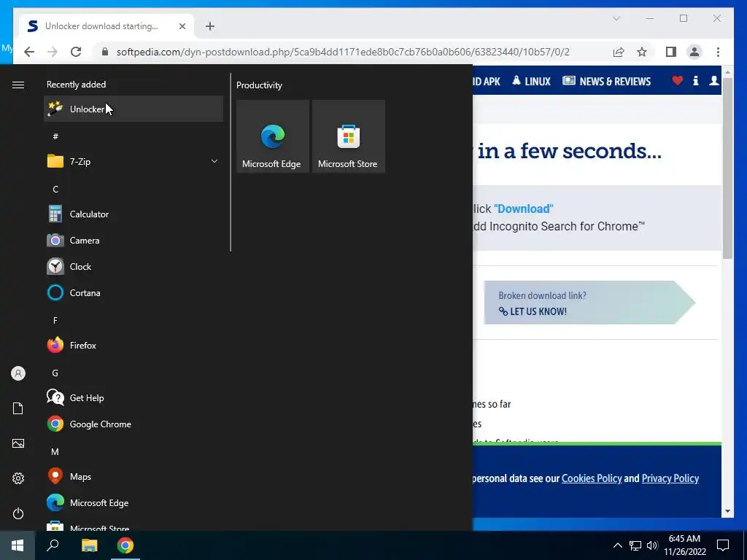Jump to letter # section header
The width and height of the screenshot is (747, 560).
tap(55, 136)
